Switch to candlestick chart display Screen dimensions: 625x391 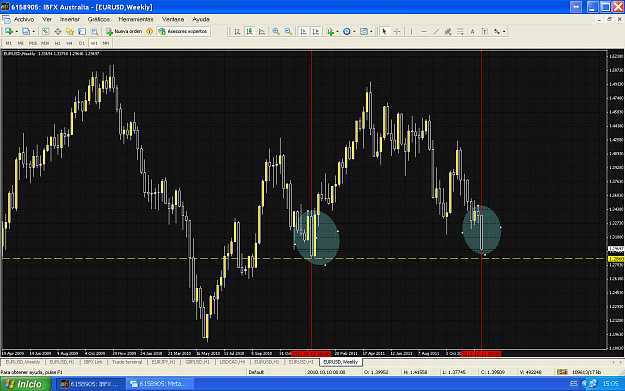250,31
